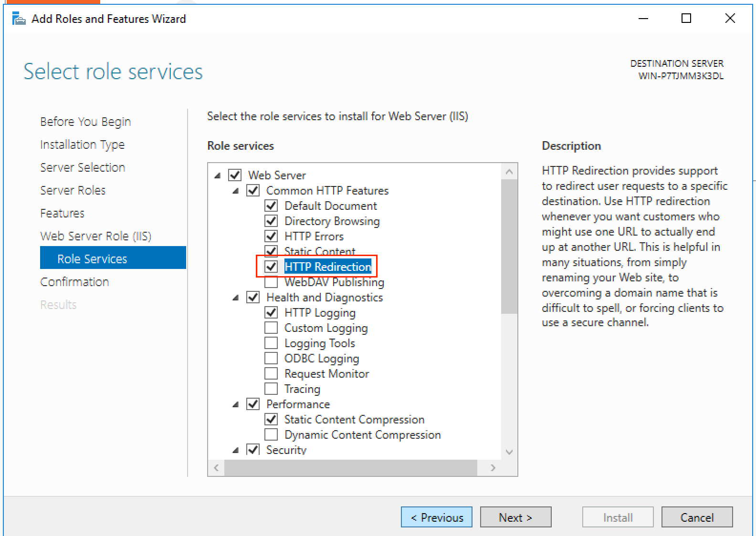Open the Server Roles step
The image size is (756, 536).
[x=73, y=190]
